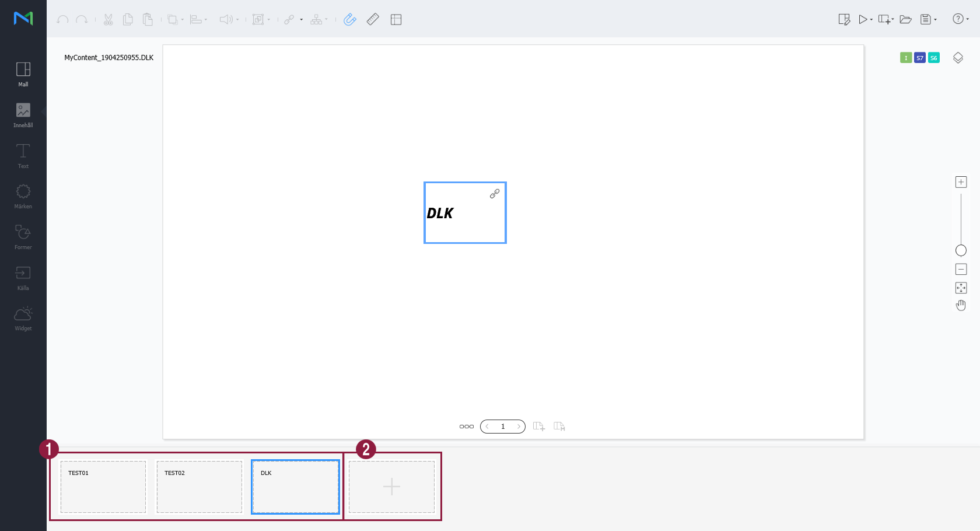Toggle the grid guide layout icon

click(396, 19)
